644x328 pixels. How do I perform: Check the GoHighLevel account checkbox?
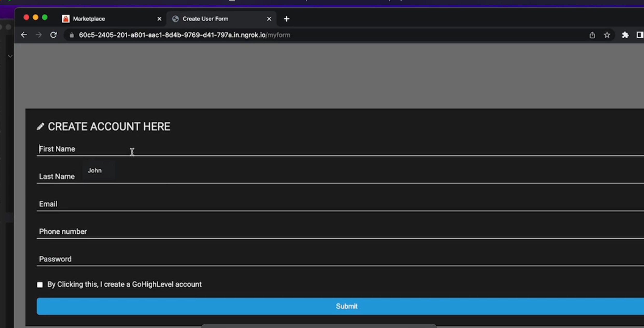[40, 285]
